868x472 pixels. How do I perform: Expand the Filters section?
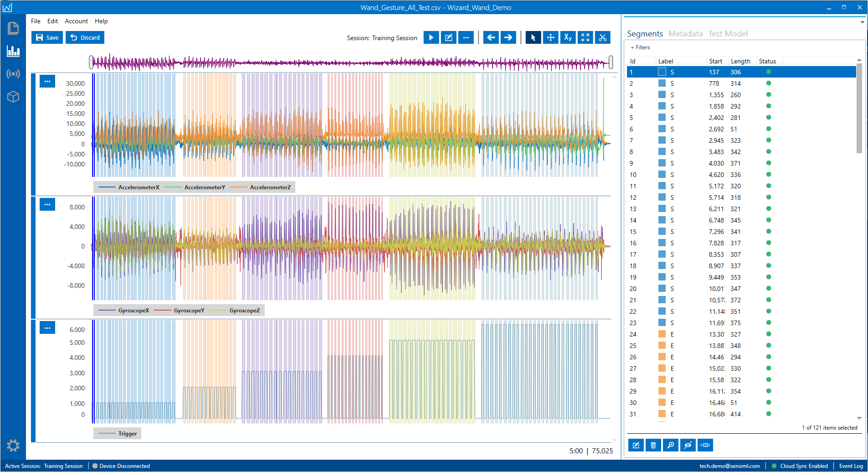(x=640, y=47)
